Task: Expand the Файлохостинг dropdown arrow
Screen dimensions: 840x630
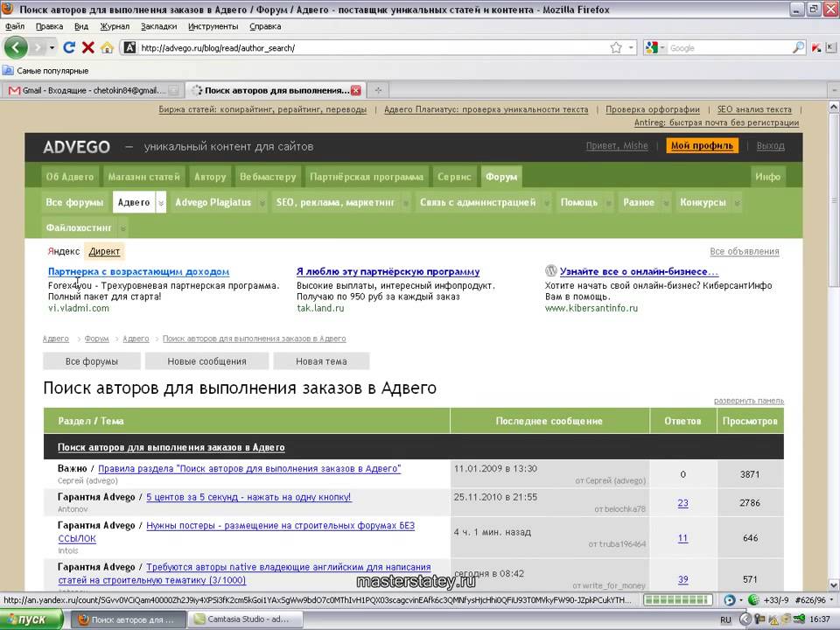Action: coord(122,227)
